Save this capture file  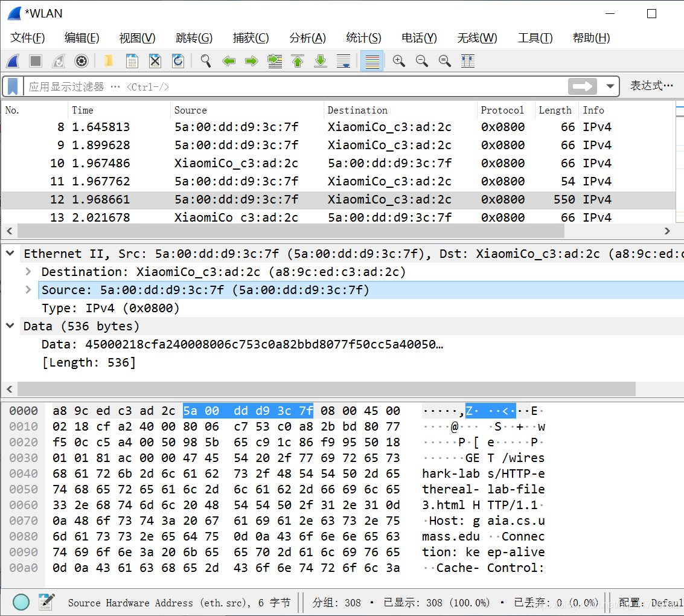click(x=132, y=61)
